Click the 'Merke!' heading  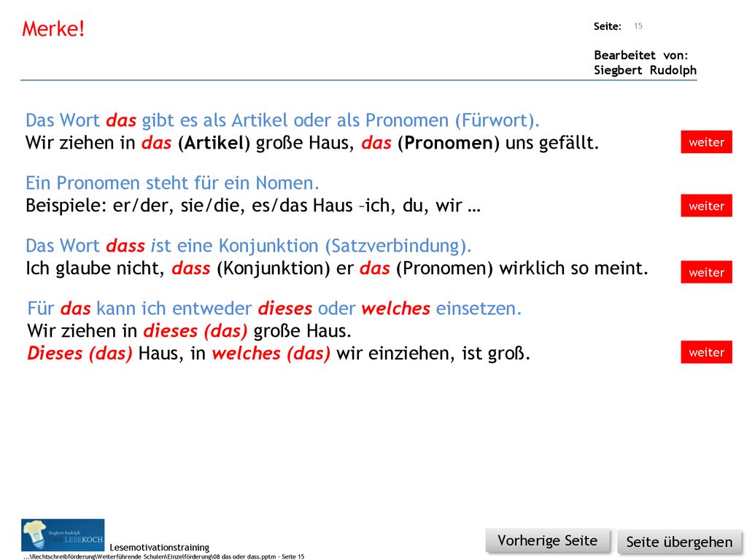[53, 28]
